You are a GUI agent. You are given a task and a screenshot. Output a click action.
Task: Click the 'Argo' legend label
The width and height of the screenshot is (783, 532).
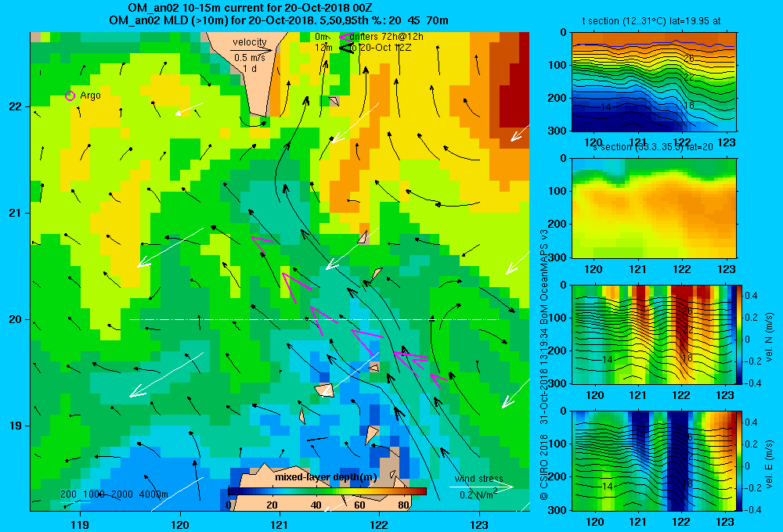[90, 95]
